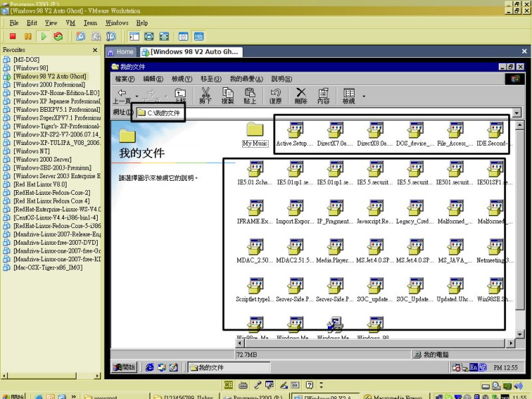The image size is (532, 399).
Task: Reset the VM using the red-green reset icon
Action: 59,37
